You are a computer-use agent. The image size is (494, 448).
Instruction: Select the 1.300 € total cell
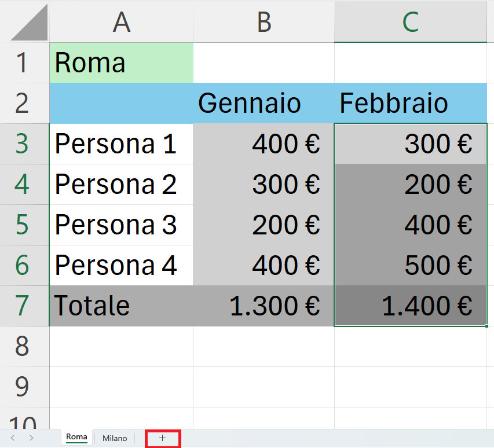[x=264, y=306]
